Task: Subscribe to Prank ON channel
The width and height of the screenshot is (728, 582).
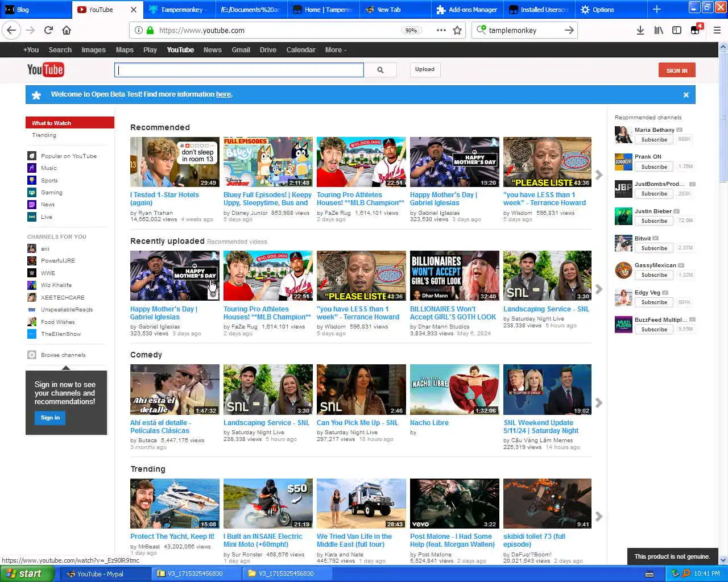Action: 654,167
